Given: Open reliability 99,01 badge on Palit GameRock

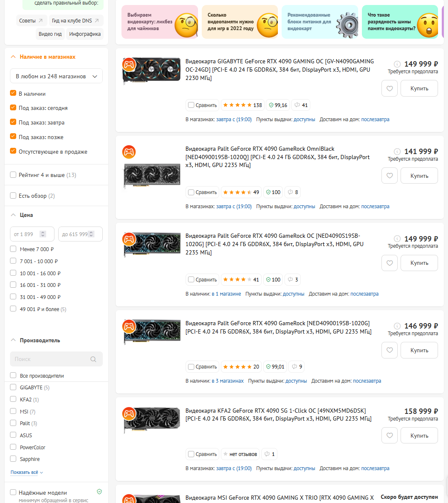Looking at the screenshot, I should point(275,367).
